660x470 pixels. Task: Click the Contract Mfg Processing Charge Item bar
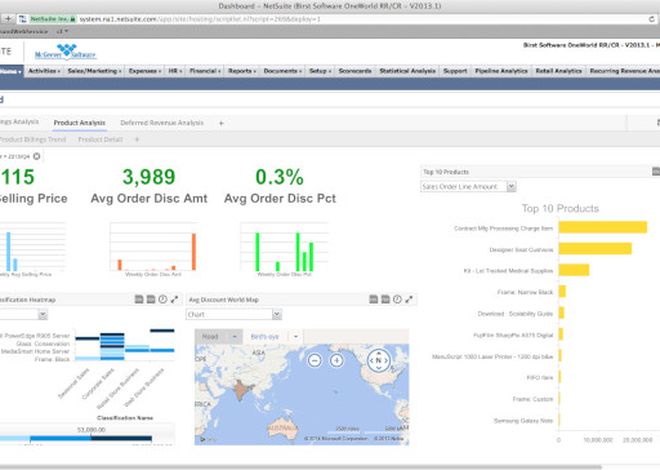point(603,227)
